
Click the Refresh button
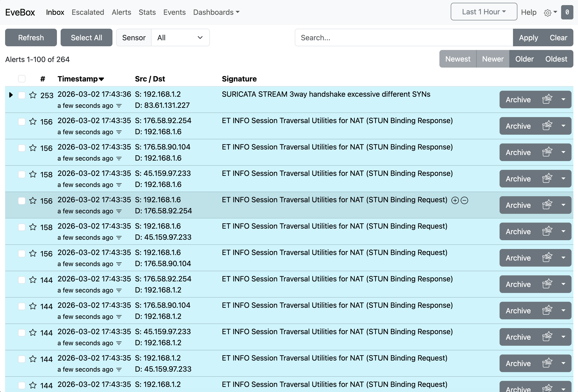31,37
